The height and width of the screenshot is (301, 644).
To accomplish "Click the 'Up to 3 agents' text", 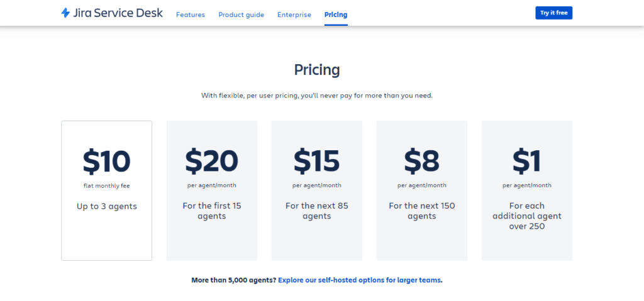I will click(107, 207).
